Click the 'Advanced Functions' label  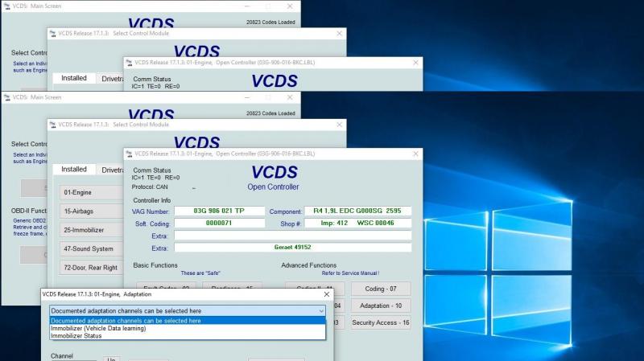309,265
